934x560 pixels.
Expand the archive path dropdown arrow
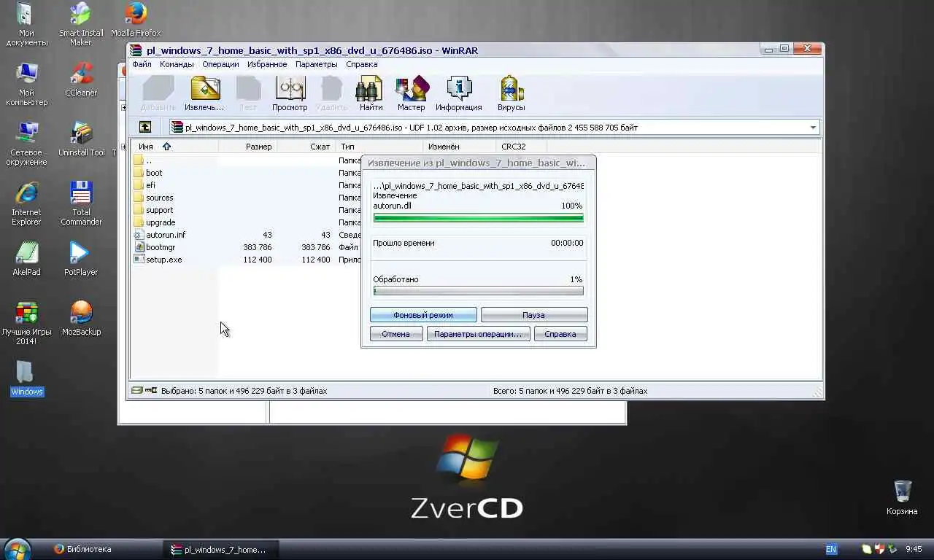813,128
